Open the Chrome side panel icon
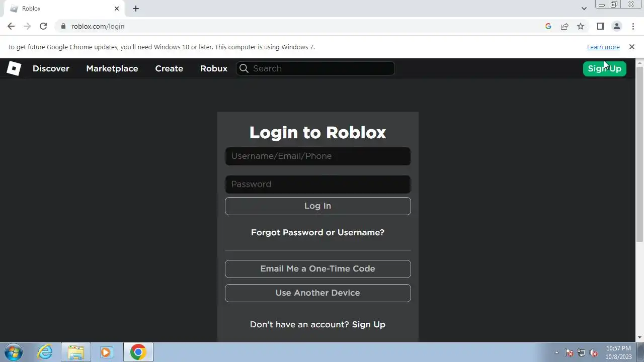This screenshot has height=362, width=644. (600, 26)
